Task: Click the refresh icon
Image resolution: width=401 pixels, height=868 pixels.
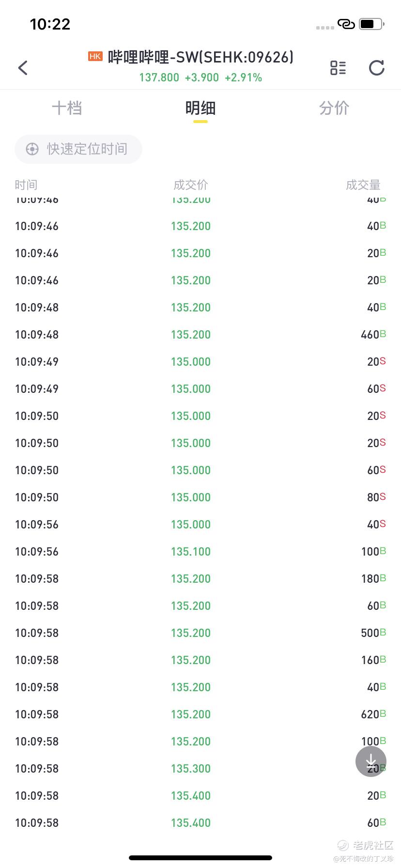Action: pos(376,68)
